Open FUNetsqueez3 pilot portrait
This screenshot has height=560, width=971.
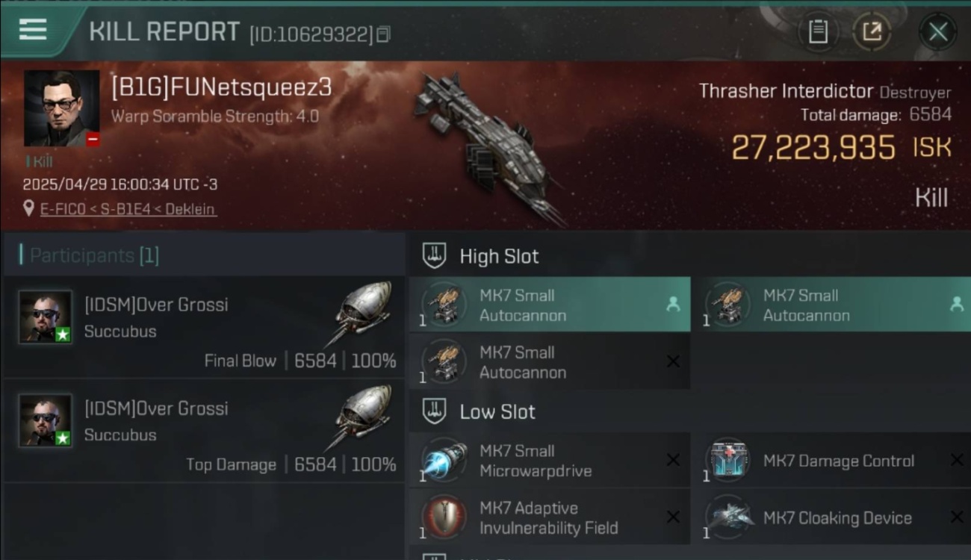[61, 108]
